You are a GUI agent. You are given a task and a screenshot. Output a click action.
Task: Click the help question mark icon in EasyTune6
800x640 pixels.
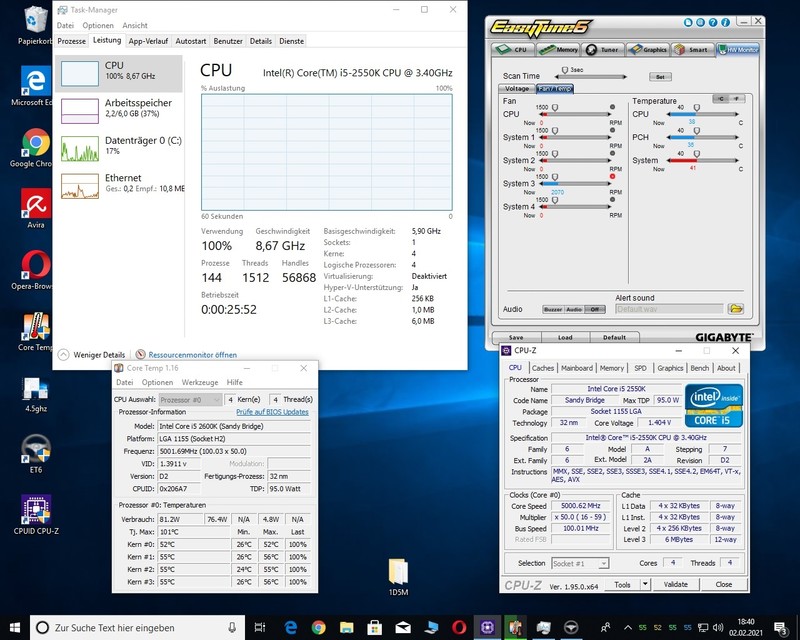713,22
